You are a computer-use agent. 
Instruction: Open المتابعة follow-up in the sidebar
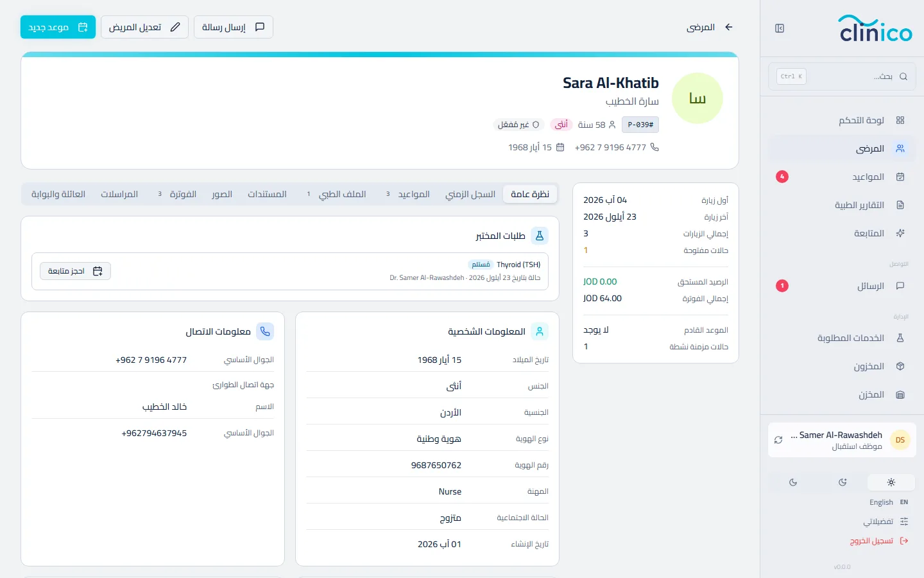pyautogui.click(x=842, y=233)
